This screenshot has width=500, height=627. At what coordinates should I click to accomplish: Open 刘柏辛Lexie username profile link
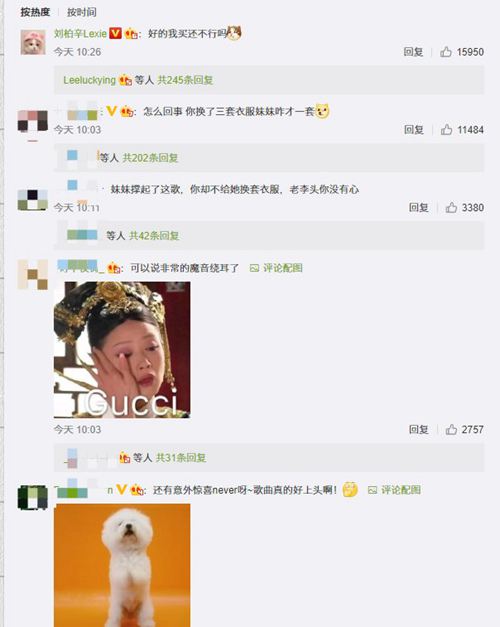click(x=80, y=34)
